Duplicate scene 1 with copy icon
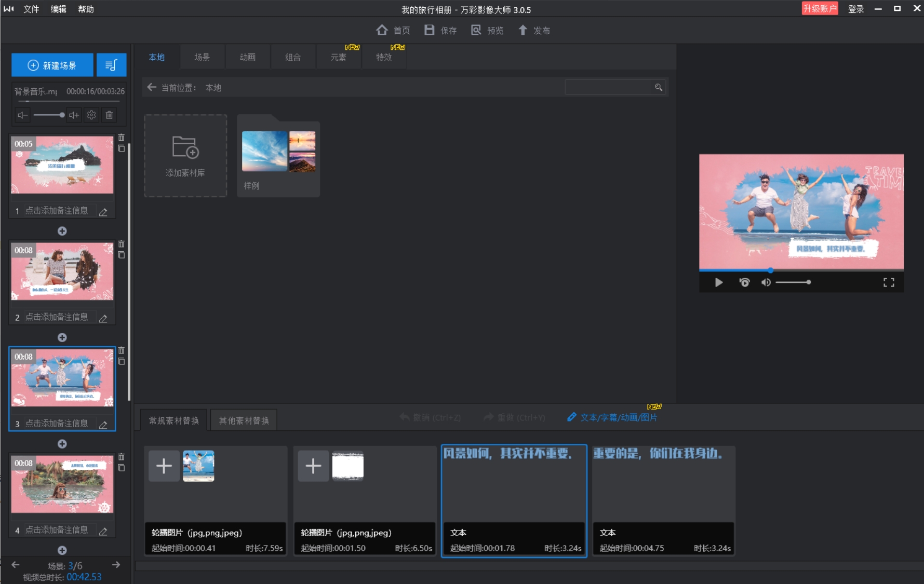Viewport: 924px width, 584px height. click(121, 148)
